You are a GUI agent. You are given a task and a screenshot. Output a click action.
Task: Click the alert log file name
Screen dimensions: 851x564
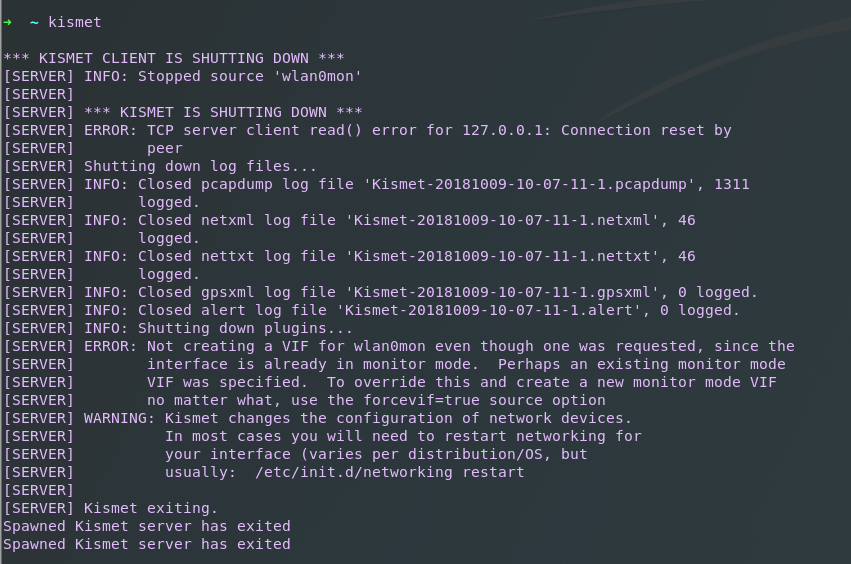tap(489, 310)
